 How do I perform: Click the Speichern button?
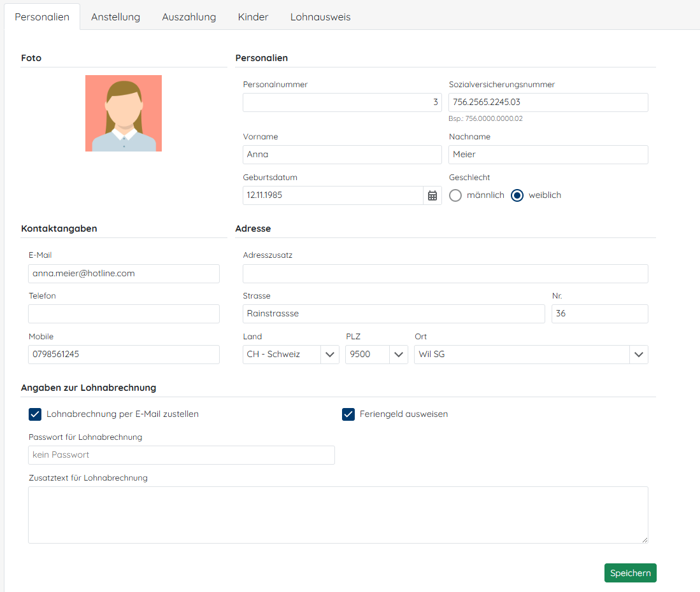[x=630, y=573]
